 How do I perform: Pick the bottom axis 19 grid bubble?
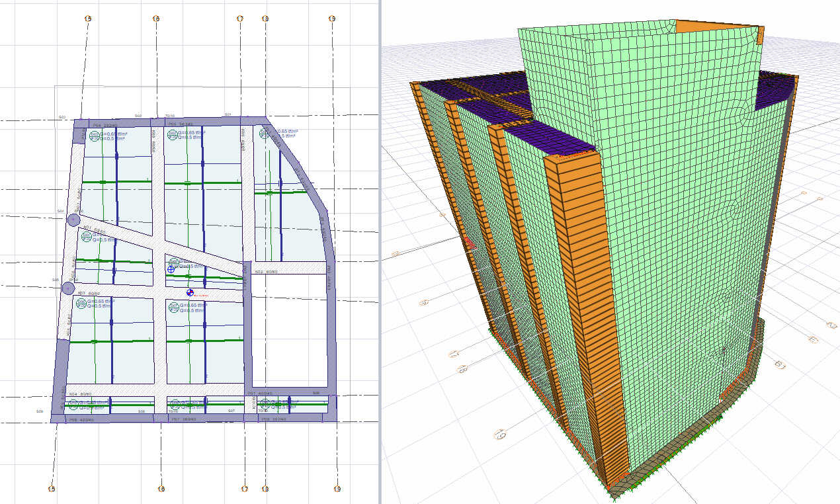[336, 489]
